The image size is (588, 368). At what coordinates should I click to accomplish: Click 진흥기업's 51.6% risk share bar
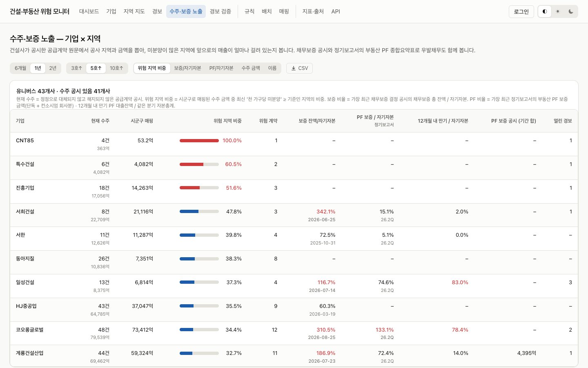pyautogui.click(x=199, y=188)
